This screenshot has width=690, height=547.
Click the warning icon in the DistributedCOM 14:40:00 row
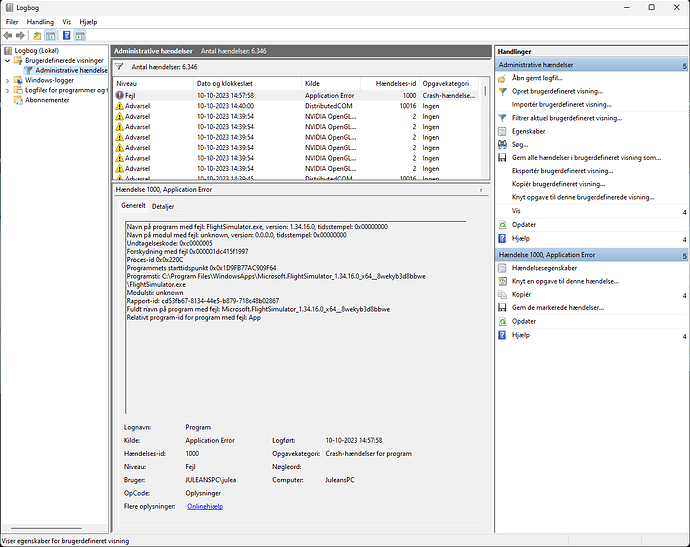pos(119,106)
